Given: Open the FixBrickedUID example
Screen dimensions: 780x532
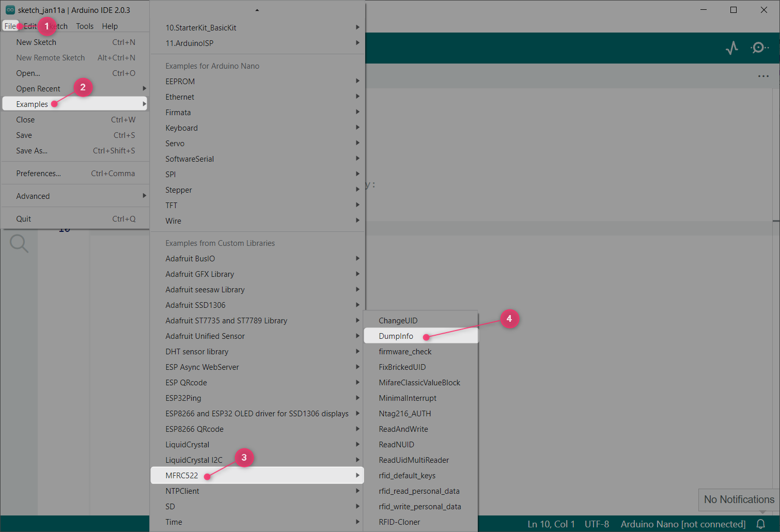Looking at the screenshot, I should (x=421, y=367).
